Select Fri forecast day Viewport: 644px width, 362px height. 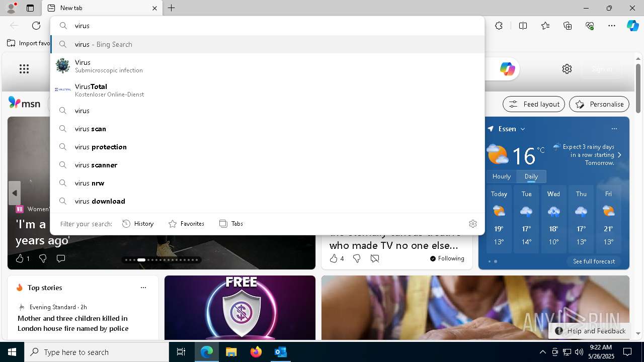point(608,219)
